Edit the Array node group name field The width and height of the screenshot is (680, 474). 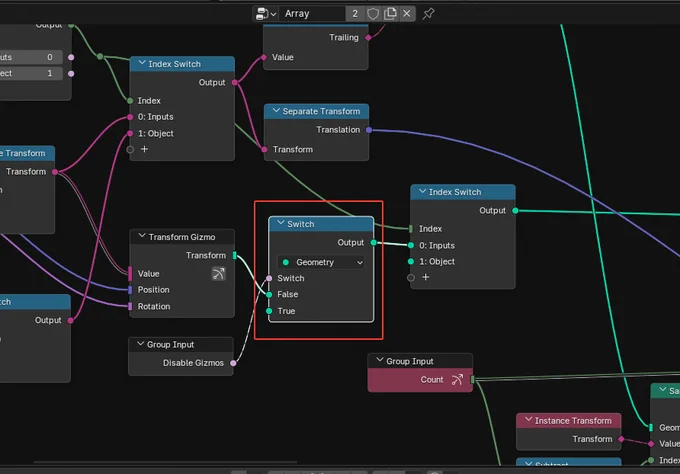[312, 14]
